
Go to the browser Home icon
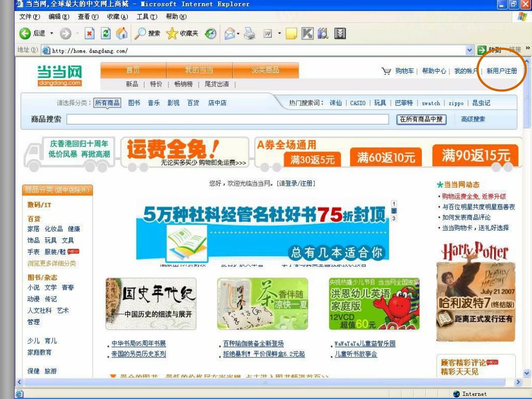tap(122, 33)
